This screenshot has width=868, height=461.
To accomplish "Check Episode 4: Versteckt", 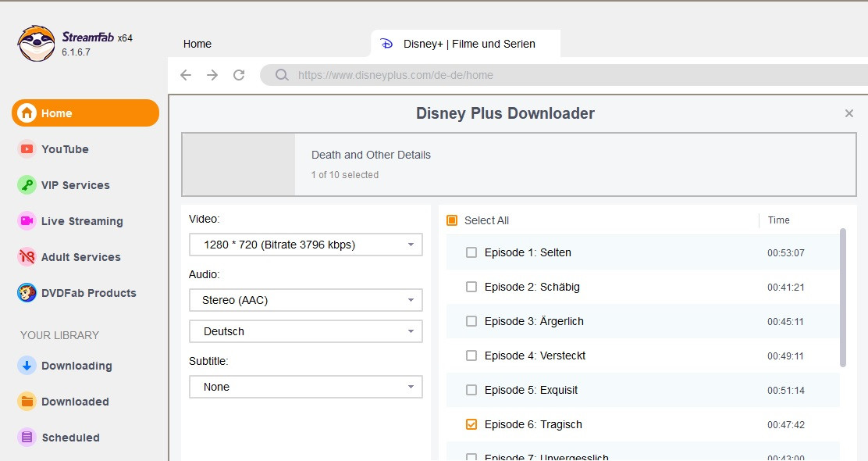I will 471,356.
